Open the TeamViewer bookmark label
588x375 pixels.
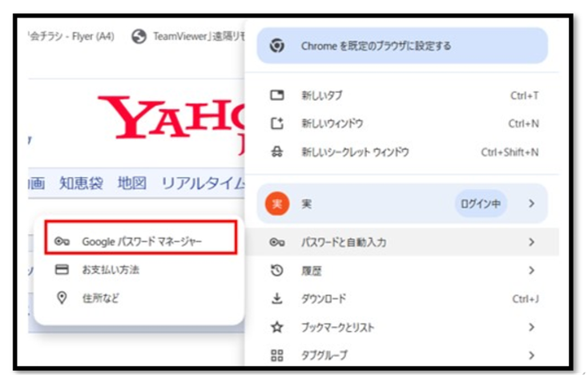tap(199, 36)
